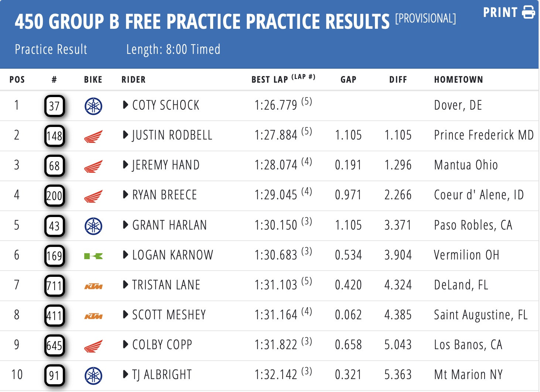Click the number 200 badge
This screenshot has height=392, width=540.
pyautogui.click(x=55, y=196)
